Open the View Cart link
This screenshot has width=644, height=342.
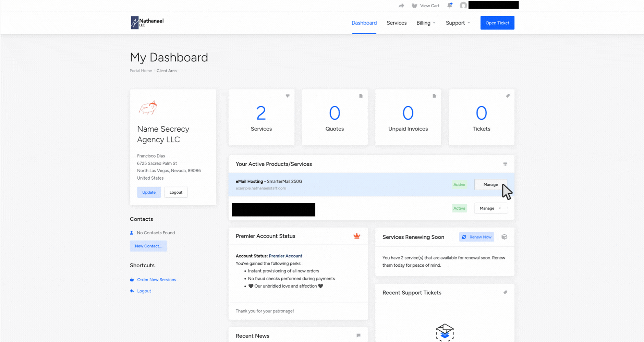click(x=426, y=5)
